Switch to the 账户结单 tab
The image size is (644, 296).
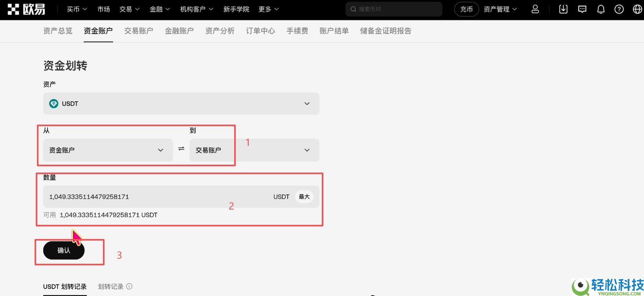point(334,31)
